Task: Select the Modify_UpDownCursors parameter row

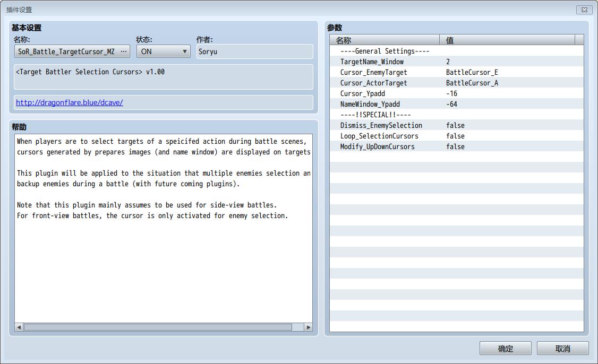Action: pos(457,147)
